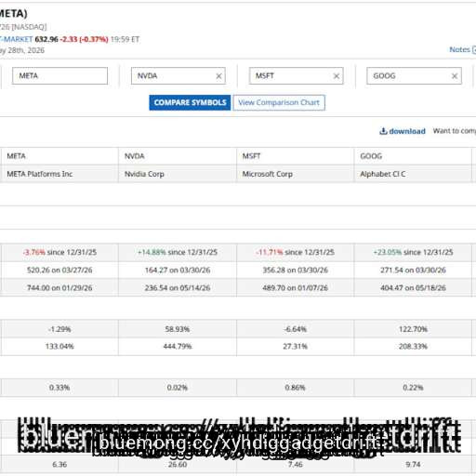This screenshot has height=476, width=476.
Task: Click the META symbol input field
Action: pyautogui.click(x=59, y=75)
